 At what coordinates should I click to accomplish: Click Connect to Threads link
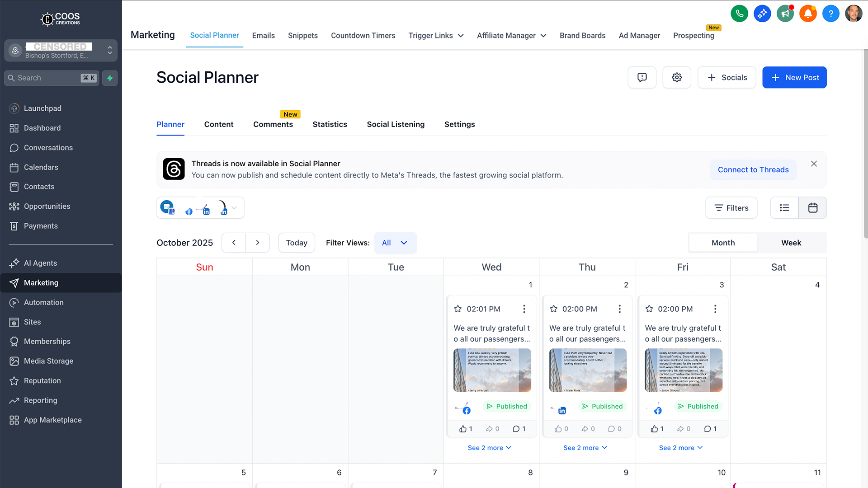coord(753,169)
